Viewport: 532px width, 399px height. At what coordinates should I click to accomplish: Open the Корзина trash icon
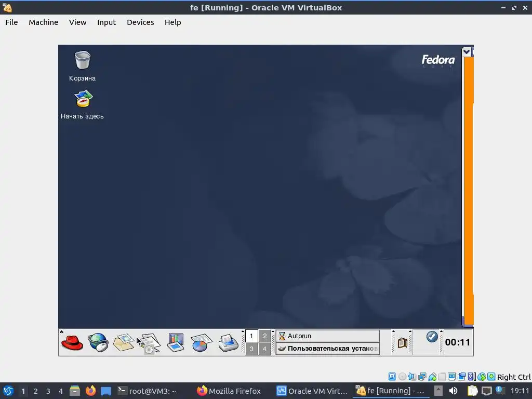point(83,60)
